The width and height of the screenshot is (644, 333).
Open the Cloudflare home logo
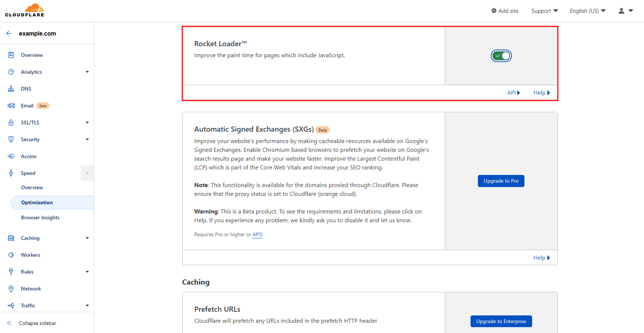point(25,10)
